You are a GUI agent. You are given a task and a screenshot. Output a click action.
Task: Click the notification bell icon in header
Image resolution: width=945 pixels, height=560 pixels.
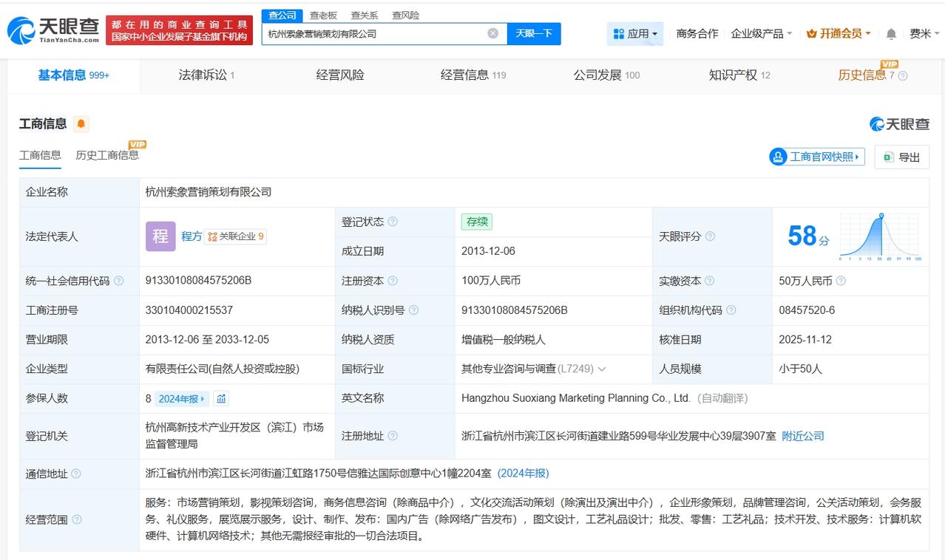[891, 34]
